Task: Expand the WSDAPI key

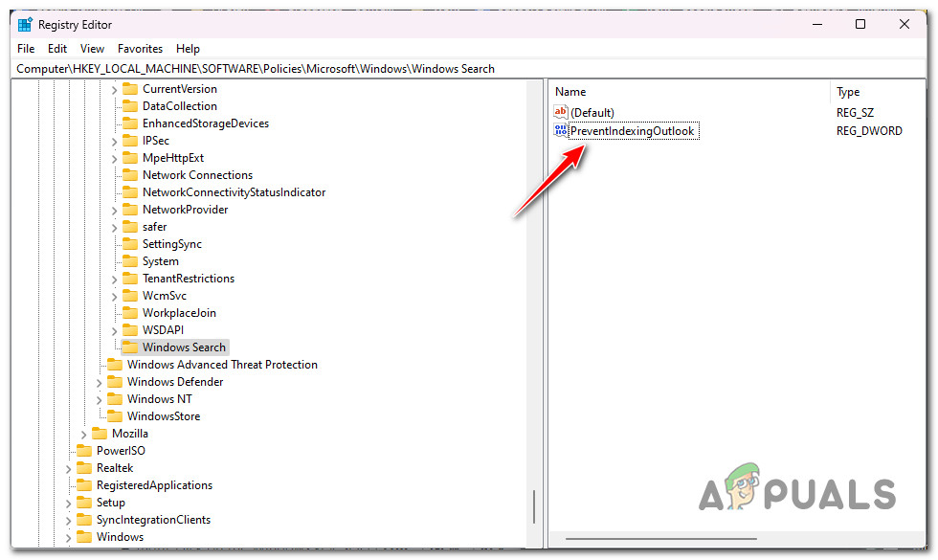Action: point(114,331)
